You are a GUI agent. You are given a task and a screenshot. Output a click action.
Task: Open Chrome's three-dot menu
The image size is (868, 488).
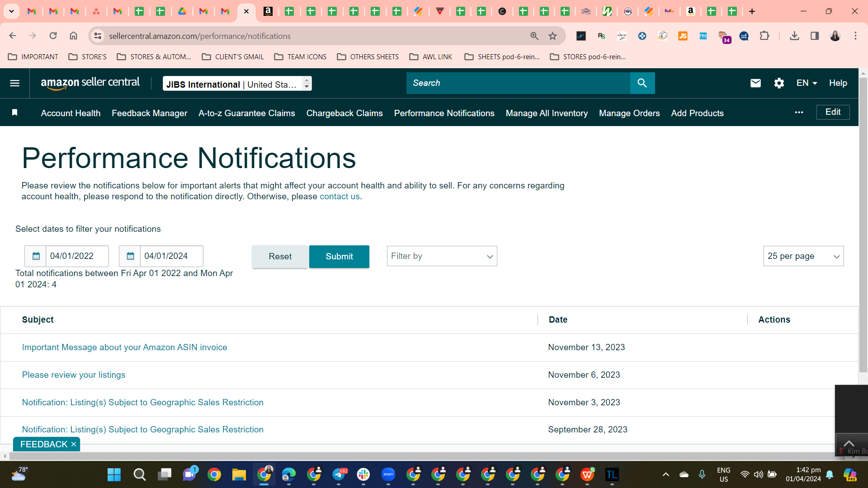855,36
